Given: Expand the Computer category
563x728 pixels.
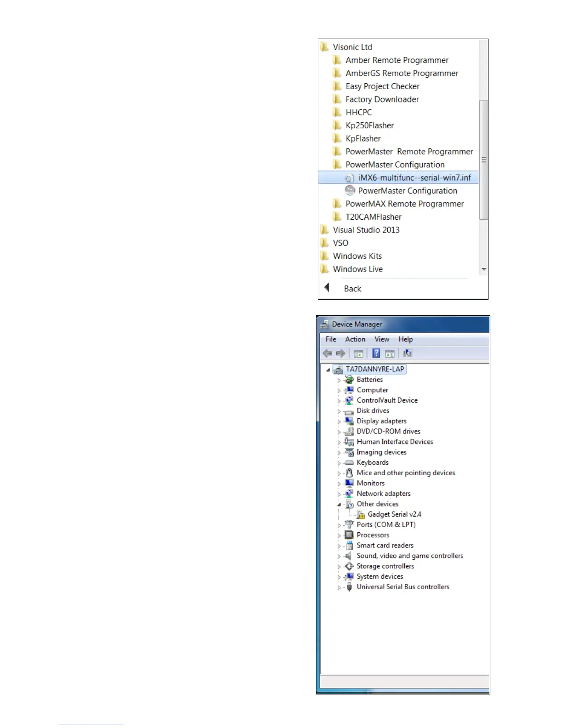Looking at the screenshot, I should tap(339, 391).
